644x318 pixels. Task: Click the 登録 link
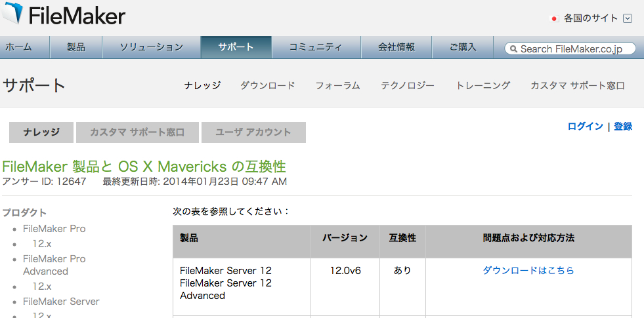click(x=622, y=127)
